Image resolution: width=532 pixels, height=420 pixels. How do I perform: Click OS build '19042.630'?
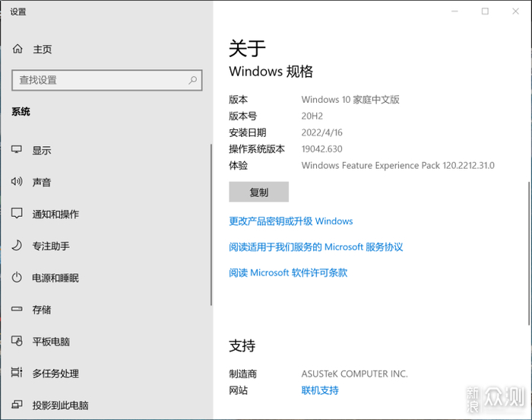[x=321, y=149]
